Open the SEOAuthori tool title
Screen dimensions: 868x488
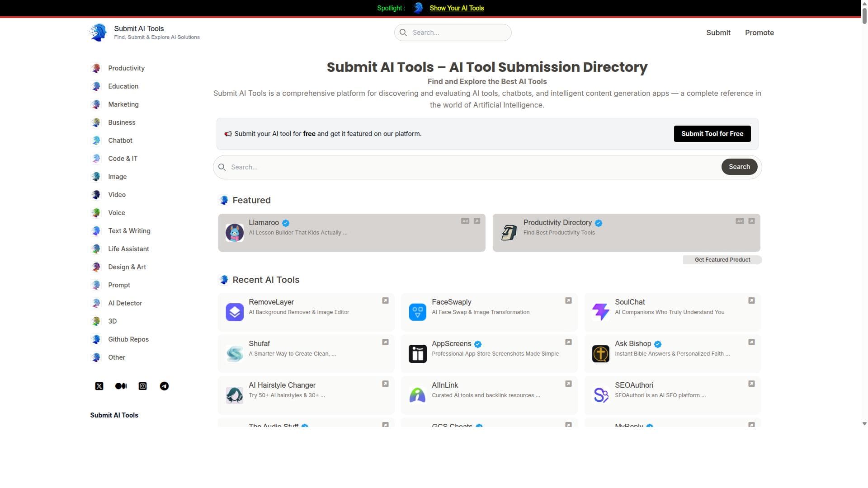[x=634, y=385]
